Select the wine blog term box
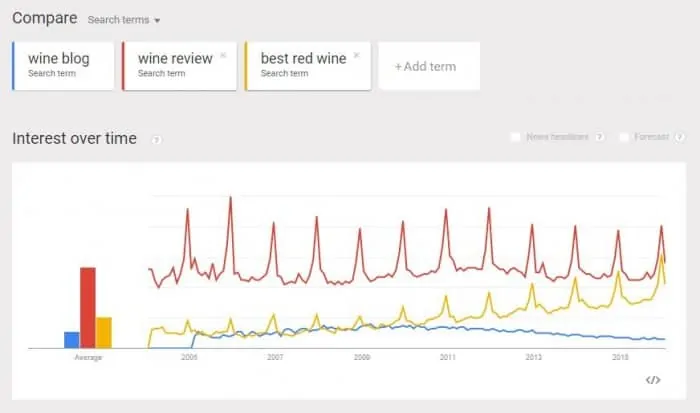The height and width of the screenshot is (413, 700). coord(63,66)
